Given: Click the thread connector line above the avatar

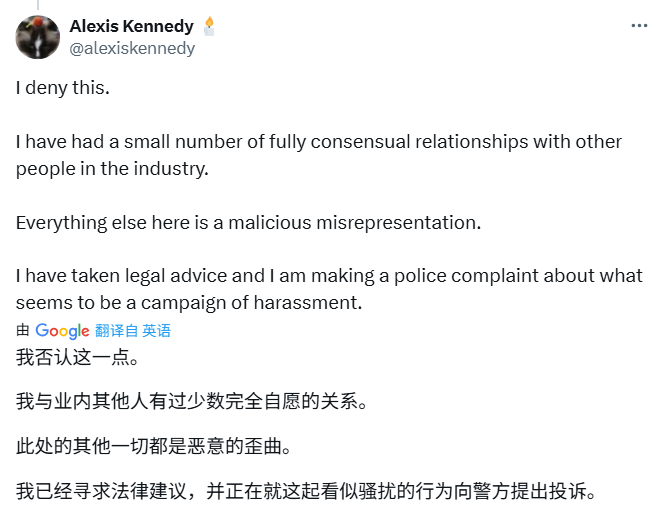Looking at the screenshot, I should click(x=37, y=5).
